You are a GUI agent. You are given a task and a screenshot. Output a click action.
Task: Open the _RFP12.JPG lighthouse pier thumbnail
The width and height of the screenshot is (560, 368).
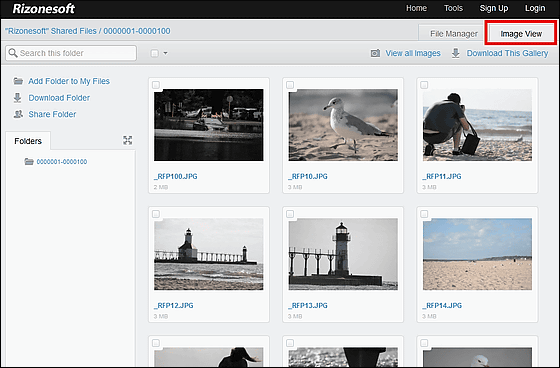pos(209,254)
